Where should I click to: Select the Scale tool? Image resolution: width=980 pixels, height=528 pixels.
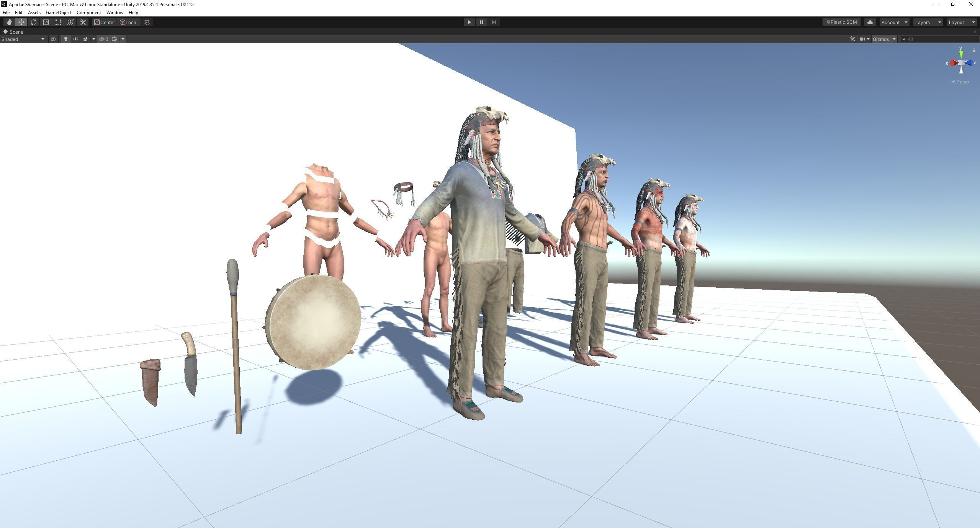46,22
